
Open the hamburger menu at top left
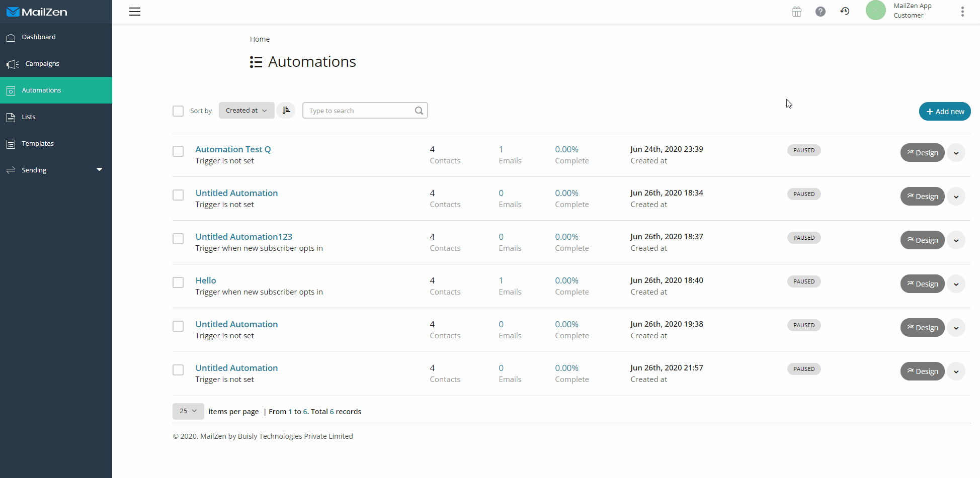pos(135,12)
